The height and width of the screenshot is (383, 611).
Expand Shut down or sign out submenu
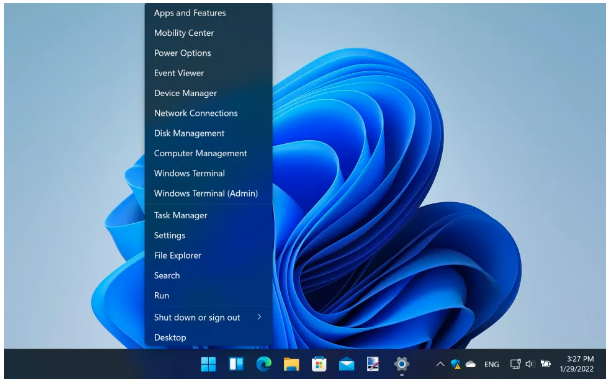[208, 318]
